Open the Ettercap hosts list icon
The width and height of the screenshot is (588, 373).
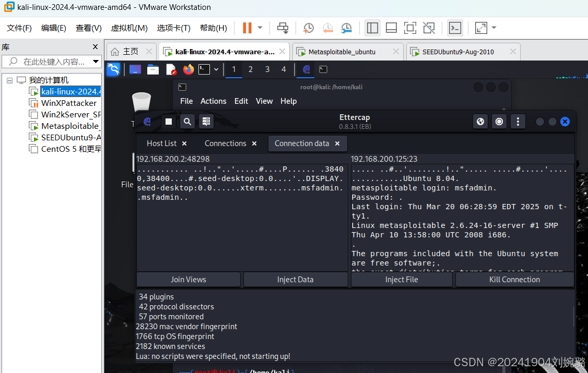tap(206, 122)
